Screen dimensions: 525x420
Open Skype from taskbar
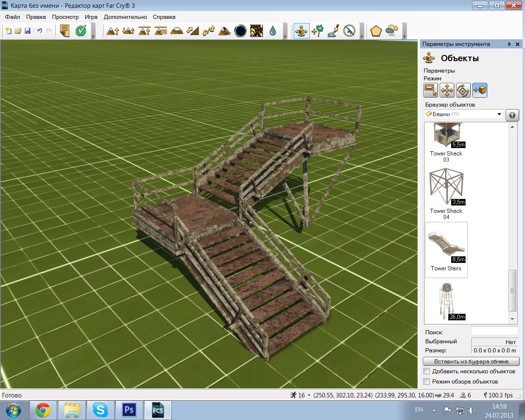click(100, 410)
